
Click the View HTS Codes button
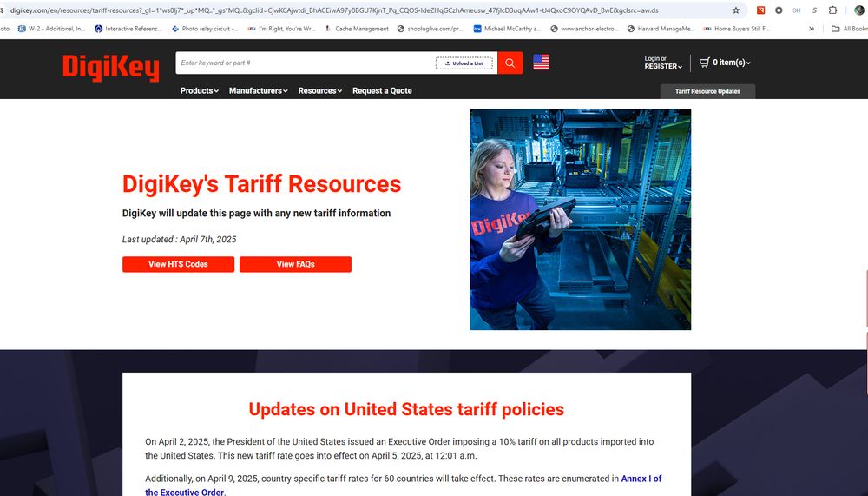(178, 264)
